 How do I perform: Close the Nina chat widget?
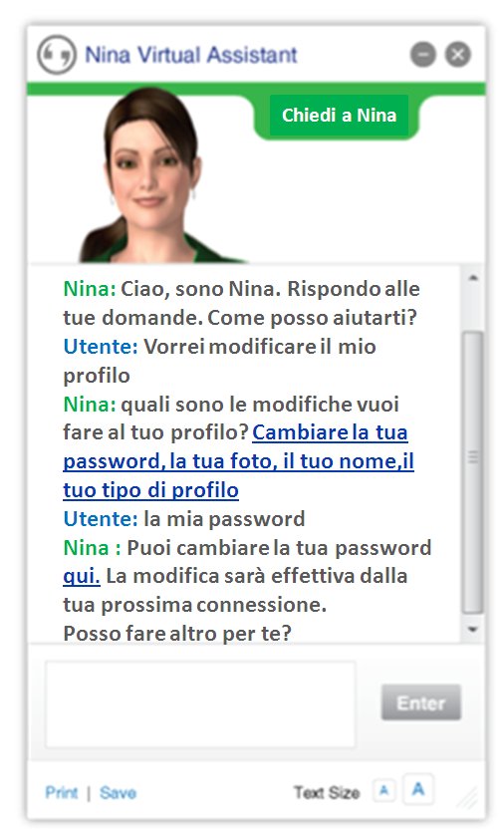(x=458, y=54)
